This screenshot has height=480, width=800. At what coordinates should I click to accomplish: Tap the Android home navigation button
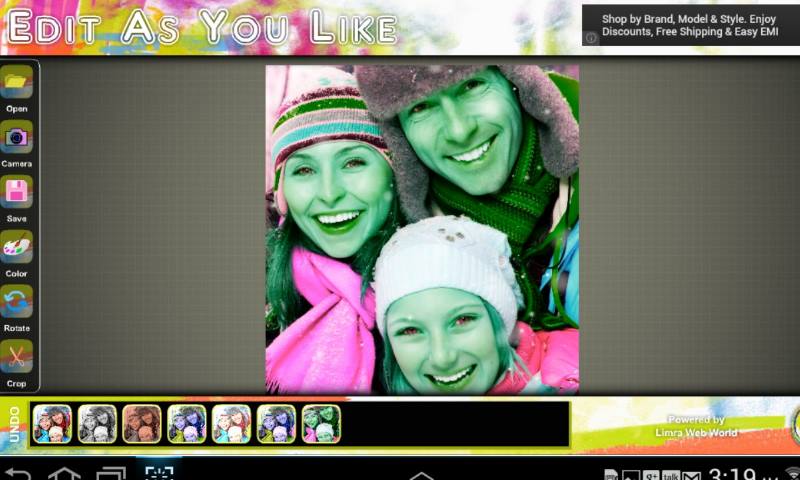64,474
